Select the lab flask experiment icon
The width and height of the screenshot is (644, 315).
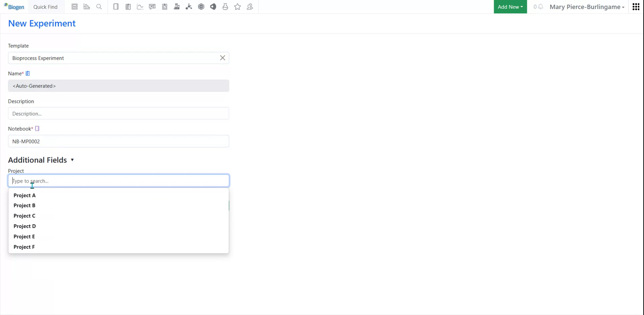pyautogui.click(x=177, y=7)
